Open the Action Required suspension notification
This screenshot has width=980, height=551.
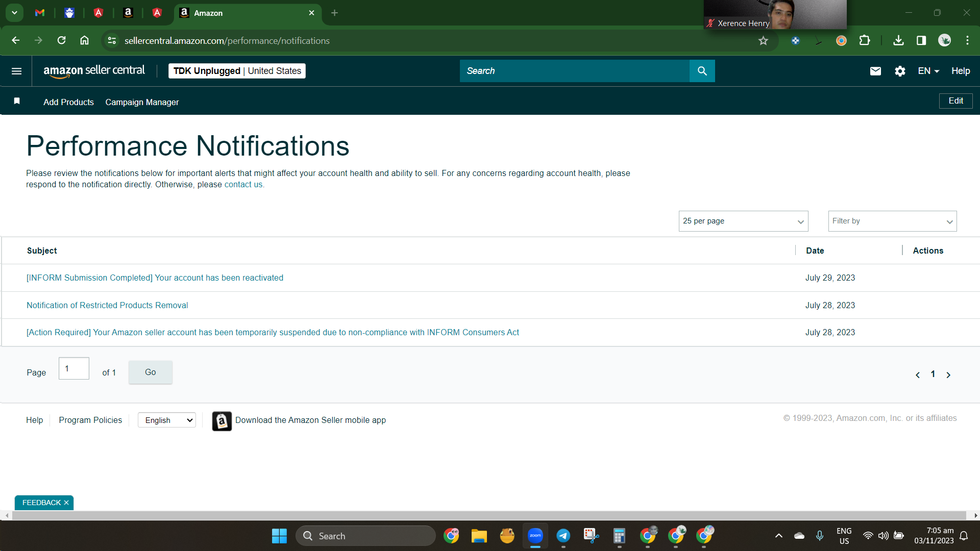point(273,333)
